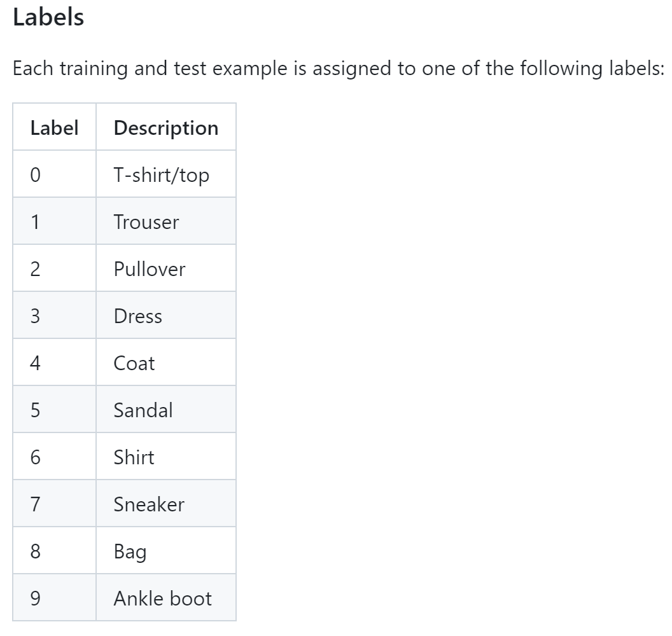Screen dimensions: 672x636
Task: Select the Dress description cell
Action: [166, 315]
